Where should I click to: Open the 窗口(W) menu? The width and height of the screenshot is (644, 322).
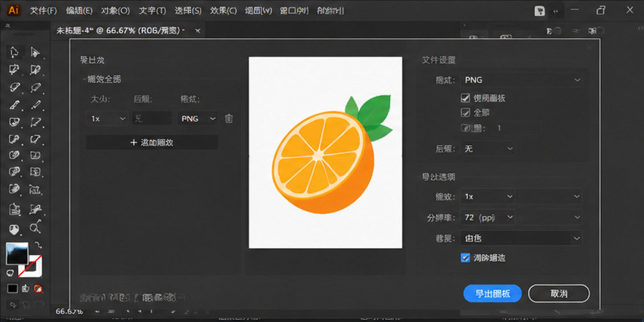click(295, 11)
